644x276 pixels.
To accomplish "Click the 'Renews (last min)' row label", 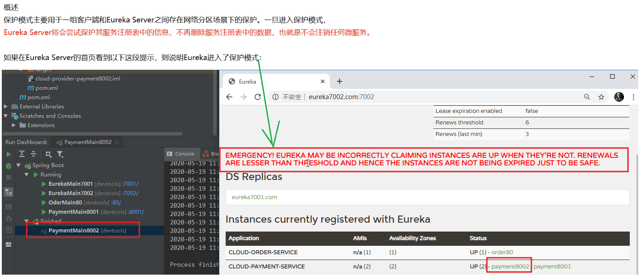I will point(458,134).
